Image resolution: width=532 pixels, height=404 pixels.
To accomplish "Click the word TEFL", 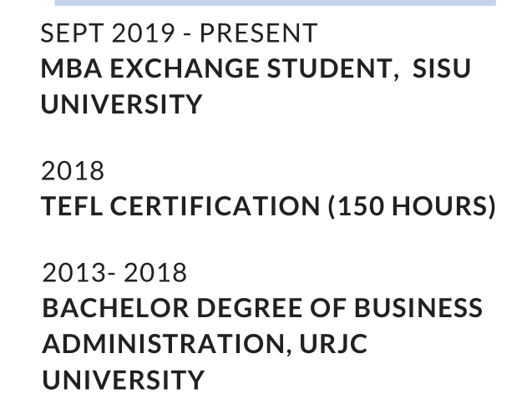I will coord(71,206).
